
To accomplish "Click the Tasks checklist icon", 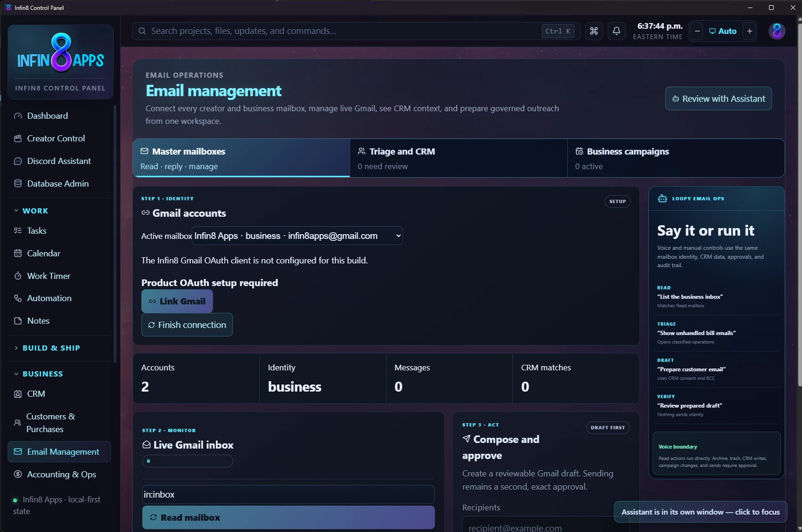I will pyautogui.click(x=18, y=231).
